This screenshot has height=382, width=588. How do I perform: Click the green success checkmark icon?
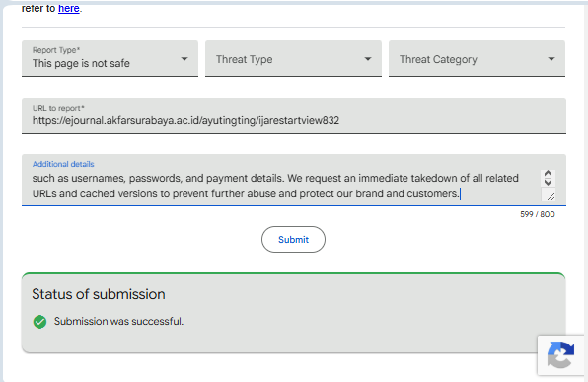coord(39,322)
